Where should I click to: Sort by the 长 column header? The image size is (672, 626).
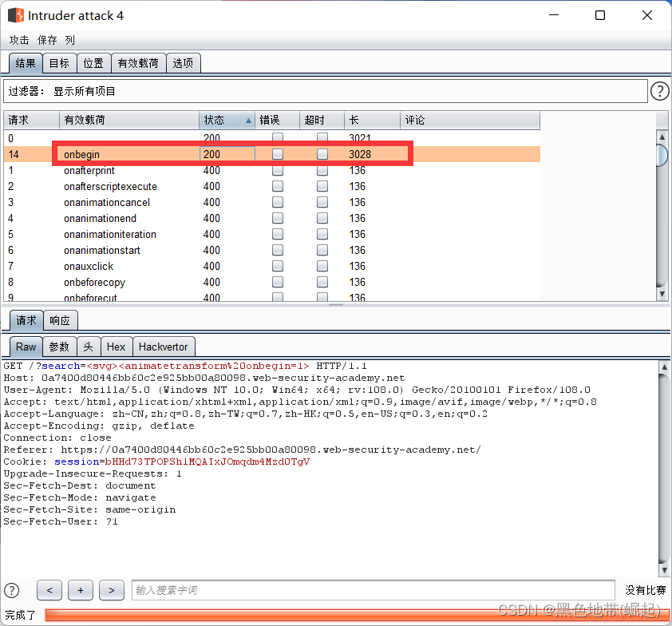click(x=372, y=120)
